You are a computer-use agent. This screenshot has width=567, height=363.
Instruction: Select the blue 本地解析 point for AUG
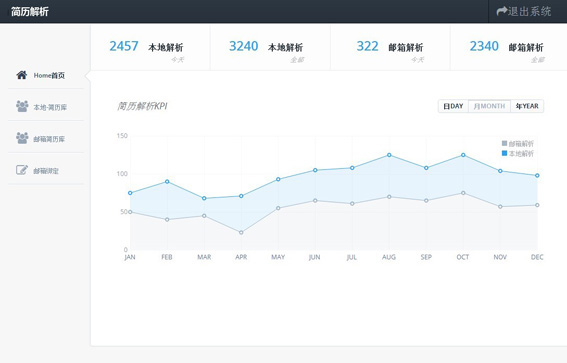click(389, 155)
